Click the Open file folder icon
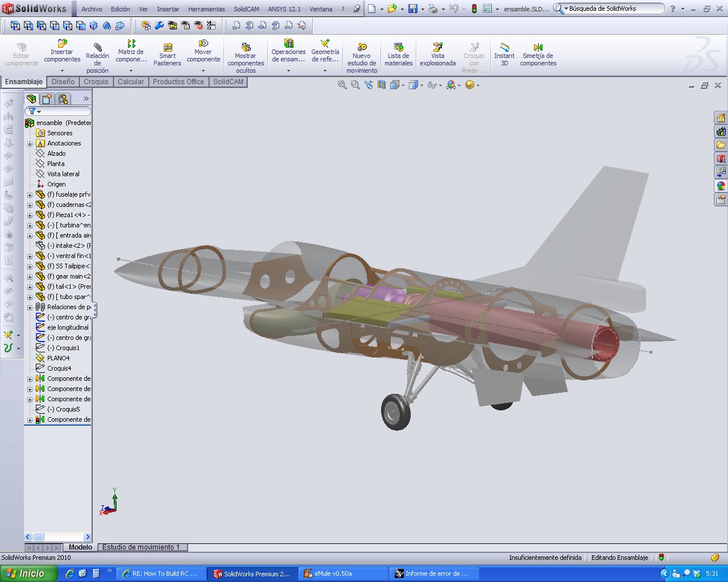This screenshot has height=582, width=728. (391, 9)
